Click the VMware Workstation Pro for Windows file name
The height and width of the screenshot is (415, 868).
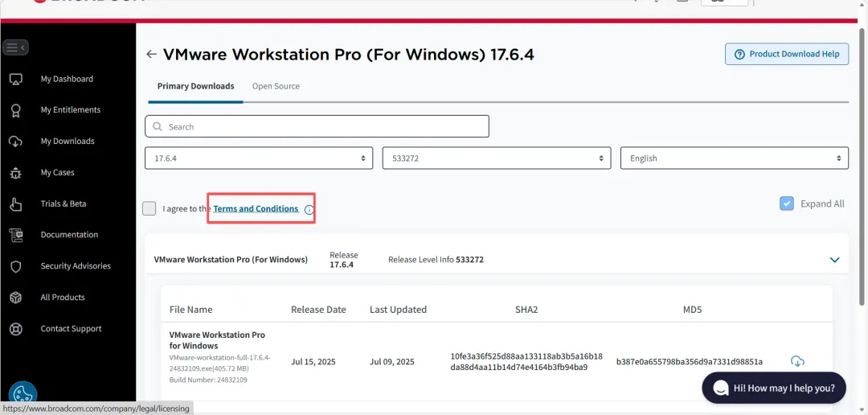tap(217, 340)
